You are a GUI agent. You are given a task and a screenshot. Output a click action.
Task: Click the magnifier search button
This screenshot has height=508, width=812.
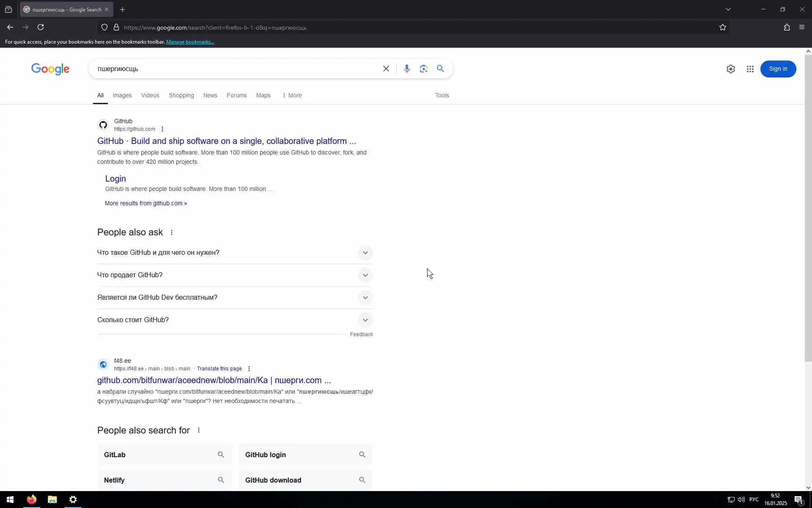440,69
